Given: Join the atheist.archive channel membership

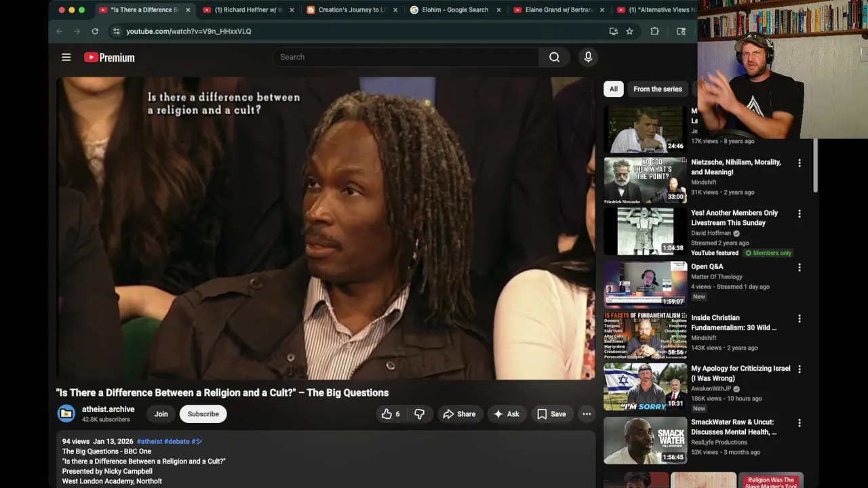Looking at the screenshot, I should click(161, 414).
